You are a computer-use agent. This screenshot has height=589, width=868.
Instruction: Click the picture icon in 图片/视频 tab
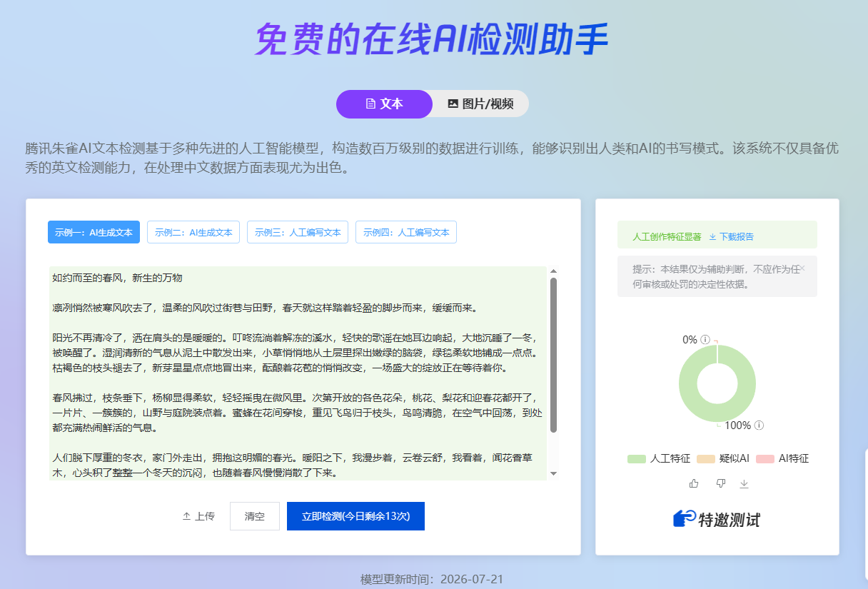point(453,104)
